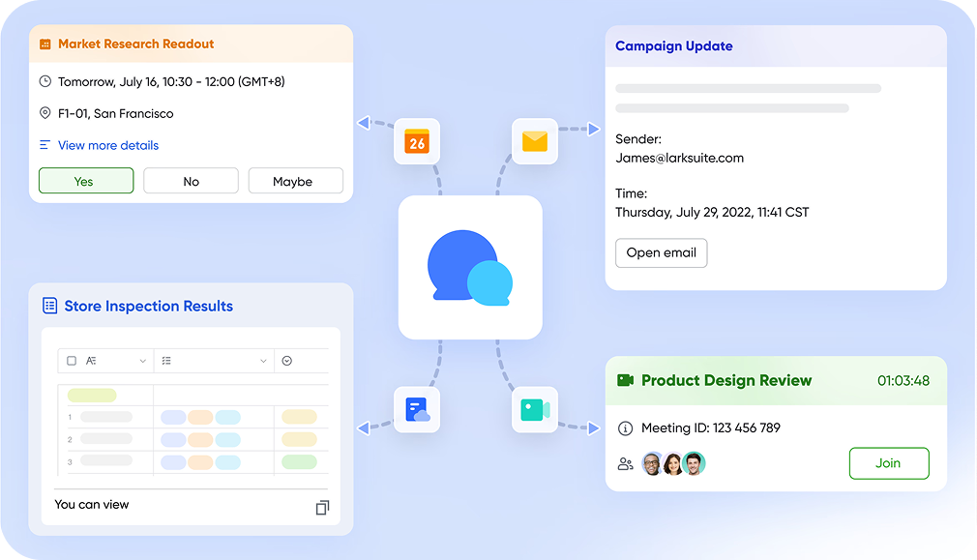Click the calendar app icon showing 26
This screenshot has height=560, width=977.
click(x=416, y=142)
